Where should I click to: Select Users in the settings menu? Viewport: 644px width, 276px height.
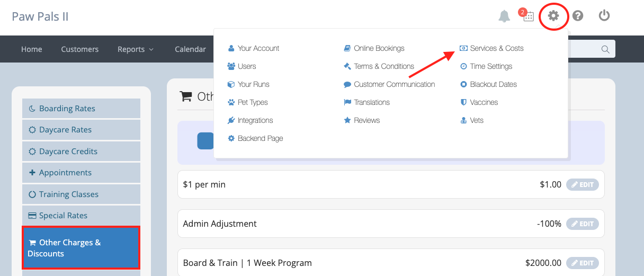click(241, 66)
